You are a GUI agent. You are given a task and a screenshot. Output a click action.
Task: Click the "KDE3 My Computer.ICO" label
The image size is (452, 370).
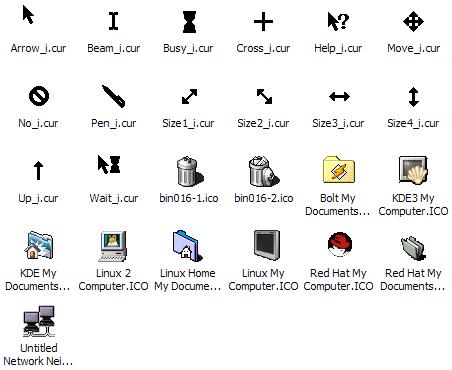[x=413, y=205]
